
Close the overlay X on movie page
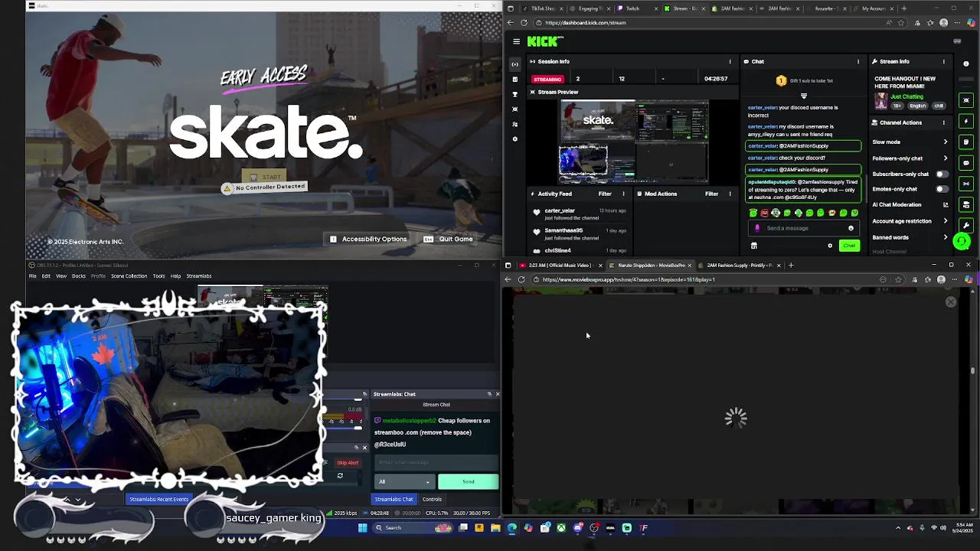pyautogui.click(x=951, y=302)
